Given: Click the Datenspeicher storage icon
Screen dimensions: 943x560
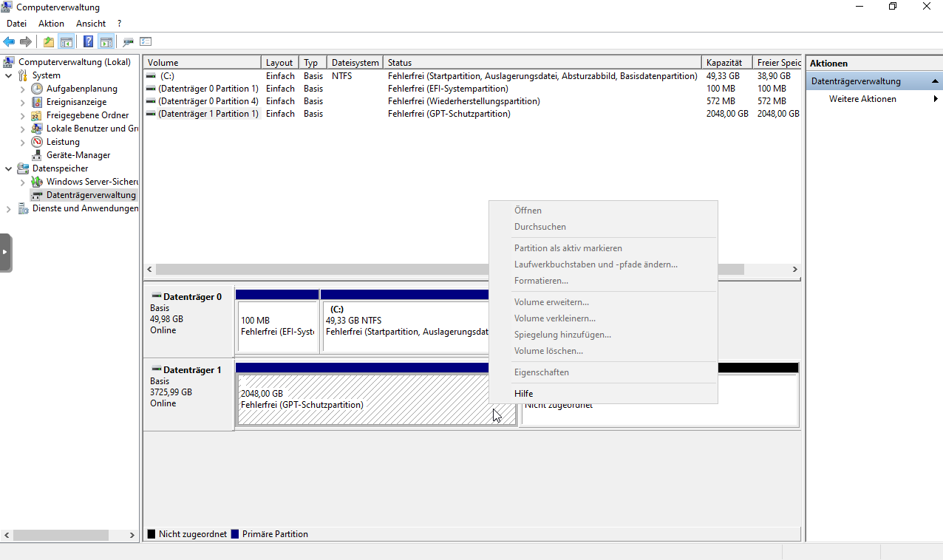Looking at the screenshot, I should coord(24,168).
